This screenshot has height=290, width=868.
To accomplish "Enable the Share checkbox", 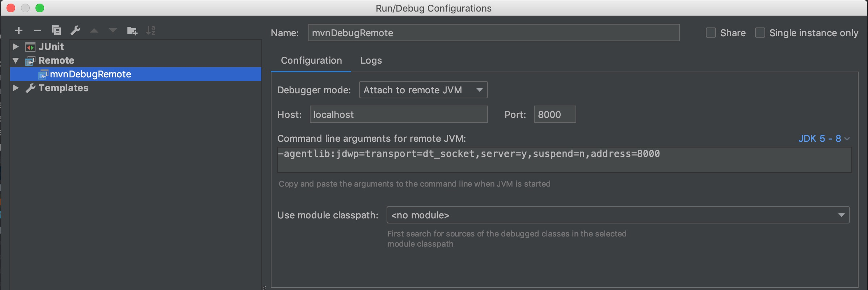I will pos(711,33).
